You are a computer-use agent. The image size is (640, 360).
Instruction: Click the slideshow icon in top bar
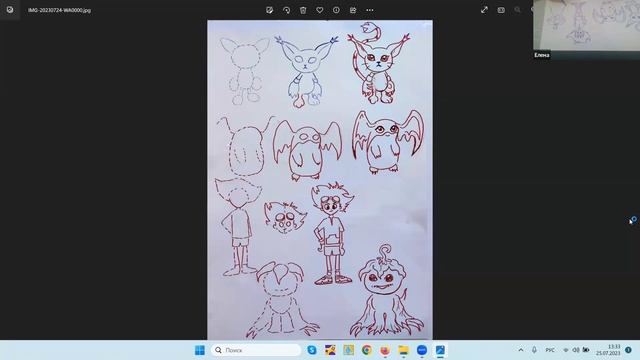pos(501,10)
